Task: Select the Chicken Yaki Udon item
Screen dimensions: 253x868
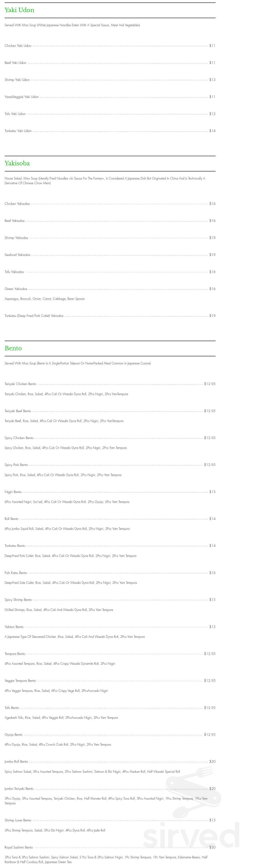Action: click(x=18, y=46)
